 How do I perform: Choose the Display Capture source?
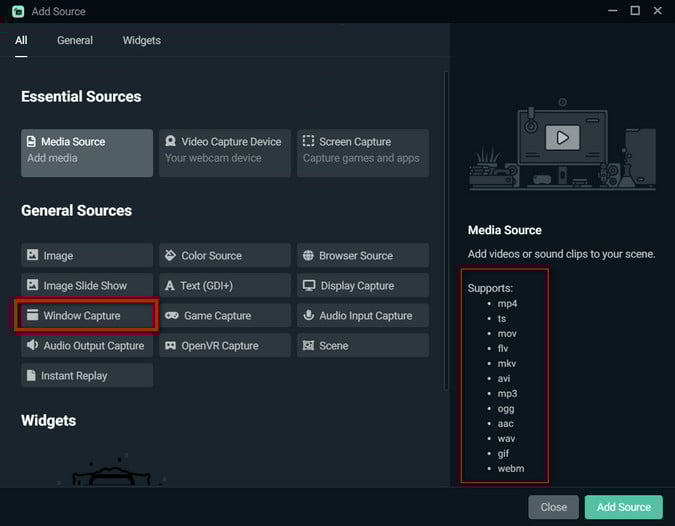click(x=363, y=285)
